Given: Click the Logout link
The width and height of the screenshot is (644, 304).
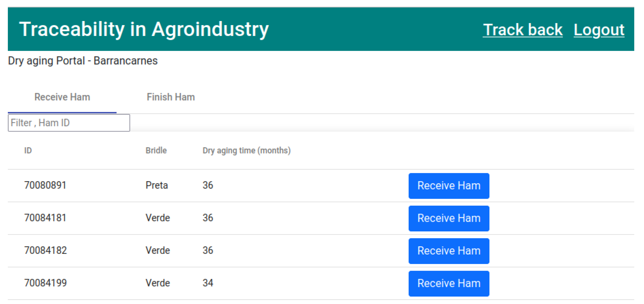Looking at the screenshot, I should pos(599,30).
